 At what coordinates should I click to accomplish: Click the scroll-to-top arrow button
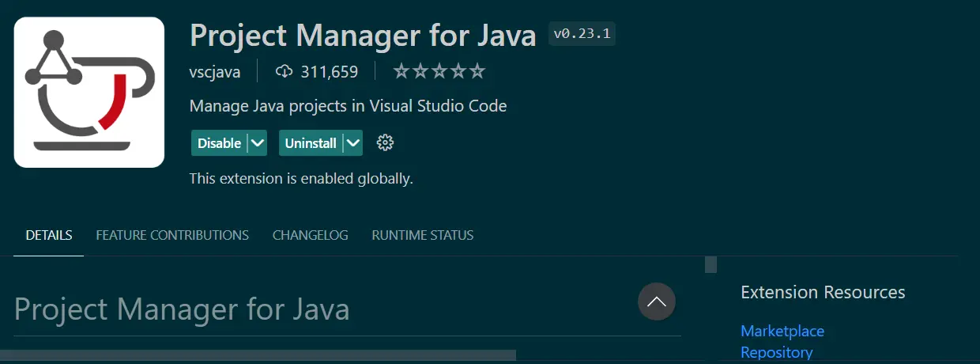tap(656, 301)
